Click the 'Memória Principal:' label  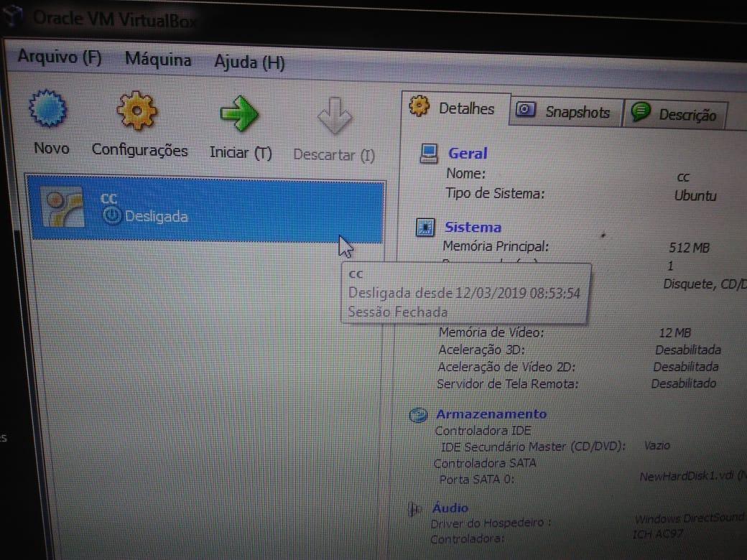coord(496,246)
